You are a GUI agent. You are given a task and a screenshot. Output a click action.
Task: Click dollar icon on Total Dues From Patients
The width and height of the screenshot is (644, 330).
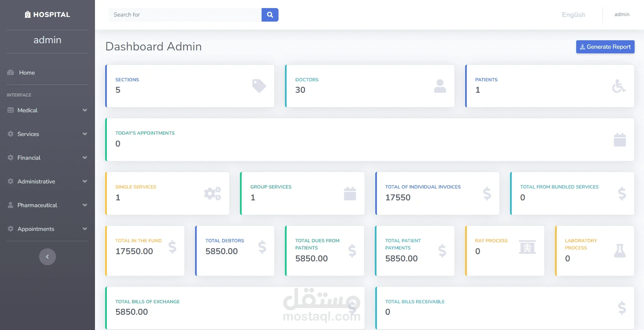point(352,251)
